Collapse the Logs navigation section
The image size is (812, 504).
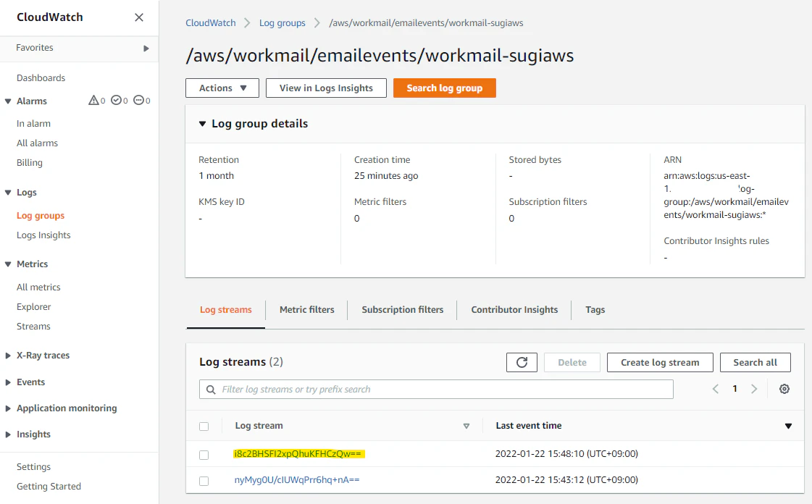point(8,193)
